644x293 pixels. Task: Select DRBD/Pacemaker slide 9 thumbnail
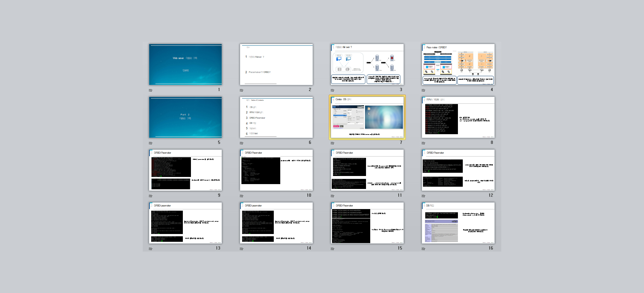pos(185,170)
